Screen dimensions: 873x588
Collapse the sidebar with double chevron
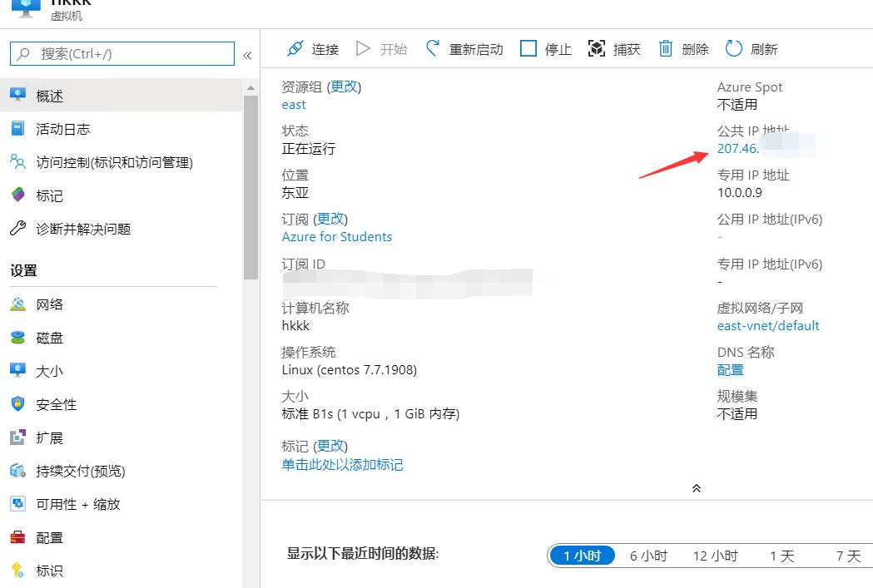247,55
